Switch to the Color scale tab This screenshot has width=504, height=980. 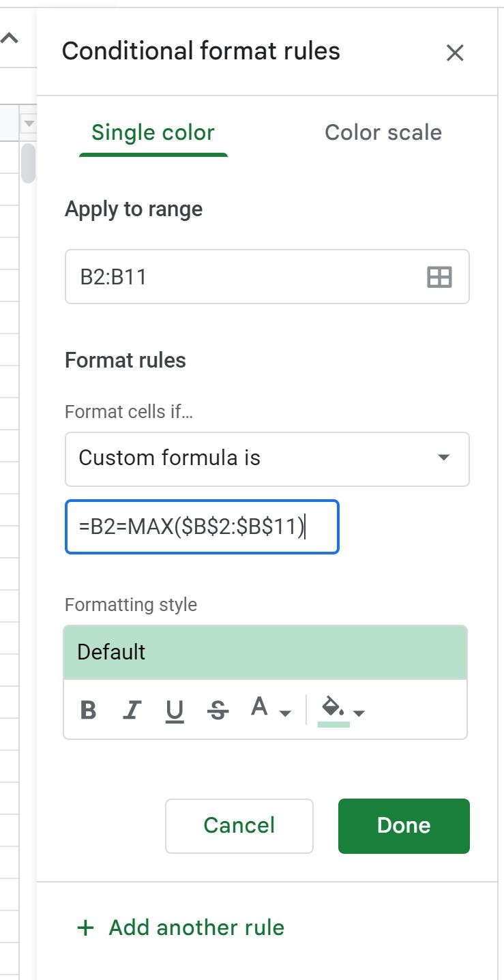pyautogui.click(x=383, y=132)
